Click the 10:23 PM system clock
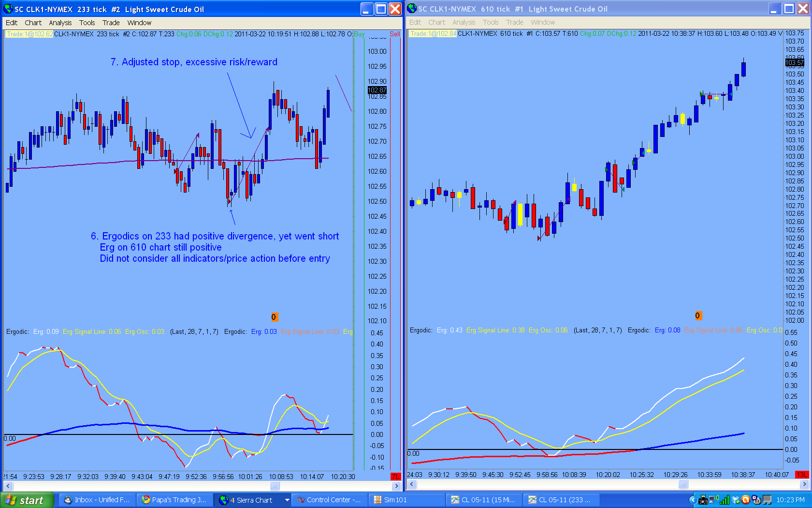This screenshot has width=812, height=508. point(790,500)
